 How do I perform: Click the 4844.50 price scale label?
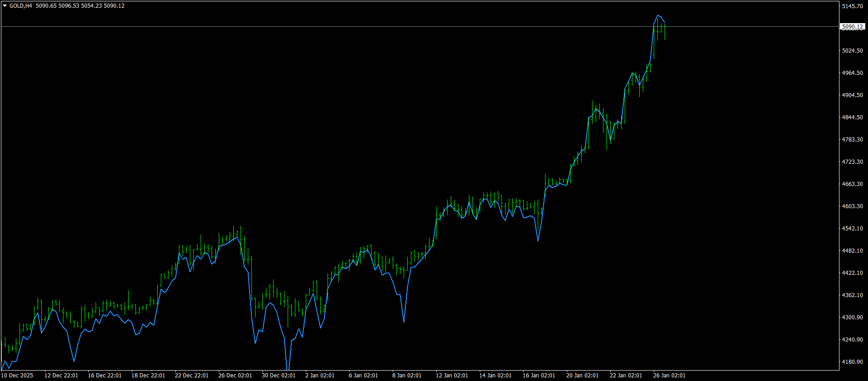pos(852,117)
